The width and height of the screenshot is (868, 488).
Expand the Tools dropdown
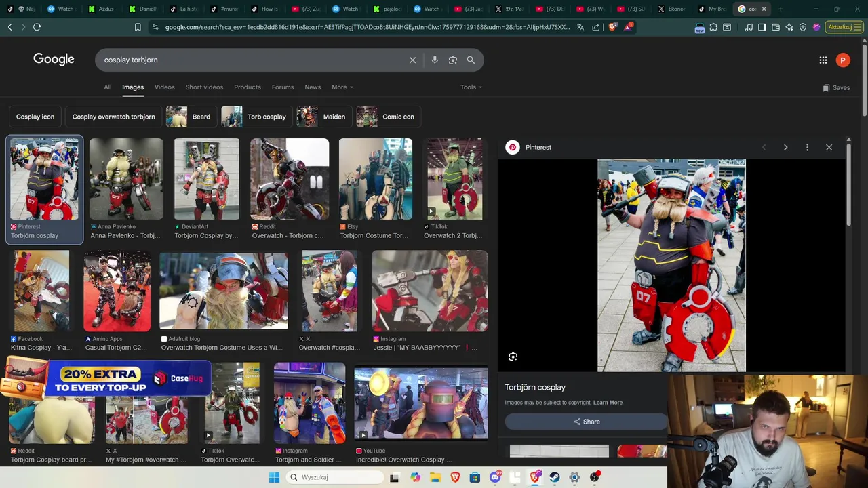click(471, 87)
